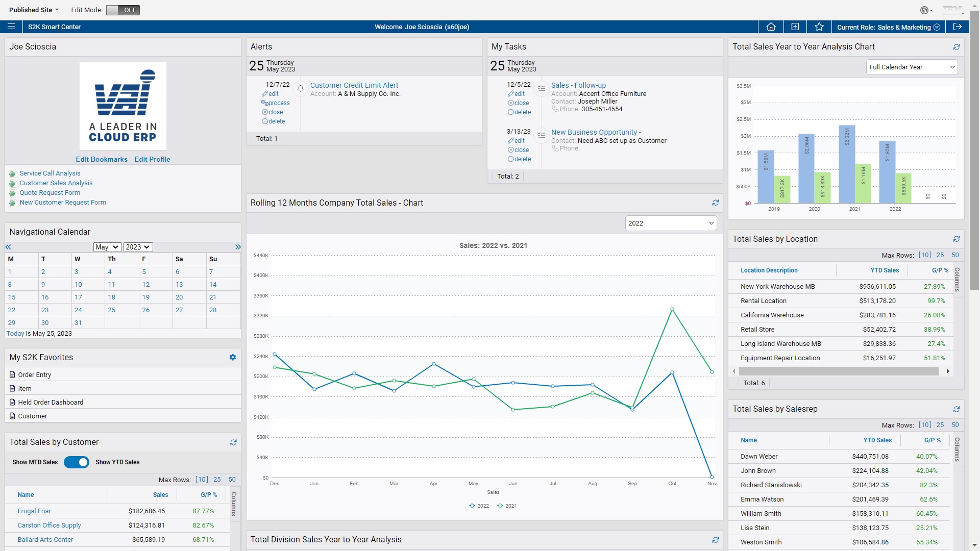The width and height of the screenshot is (980, 551).
Task: Click the Current Role dropdown circle arrow
Action: (937, 27)
